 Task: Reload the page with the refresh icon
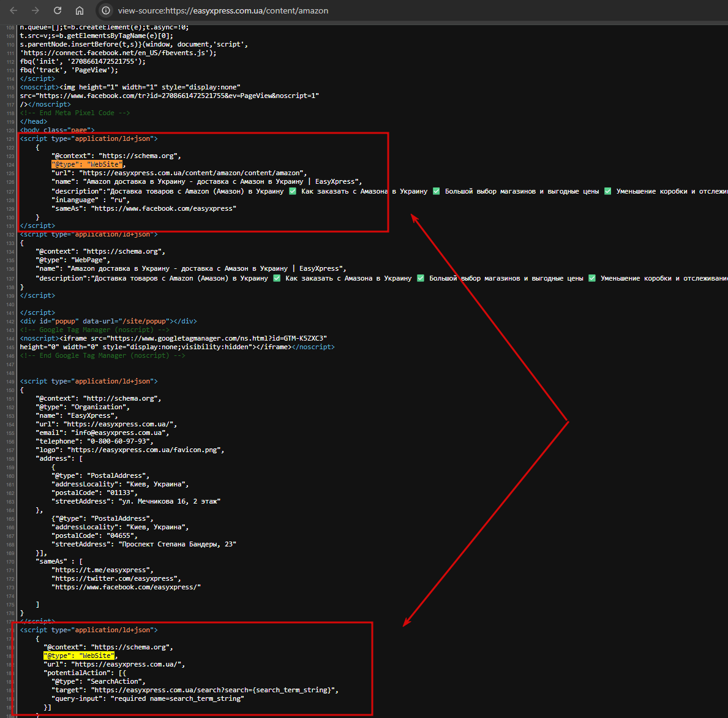[x=58, y=10]
